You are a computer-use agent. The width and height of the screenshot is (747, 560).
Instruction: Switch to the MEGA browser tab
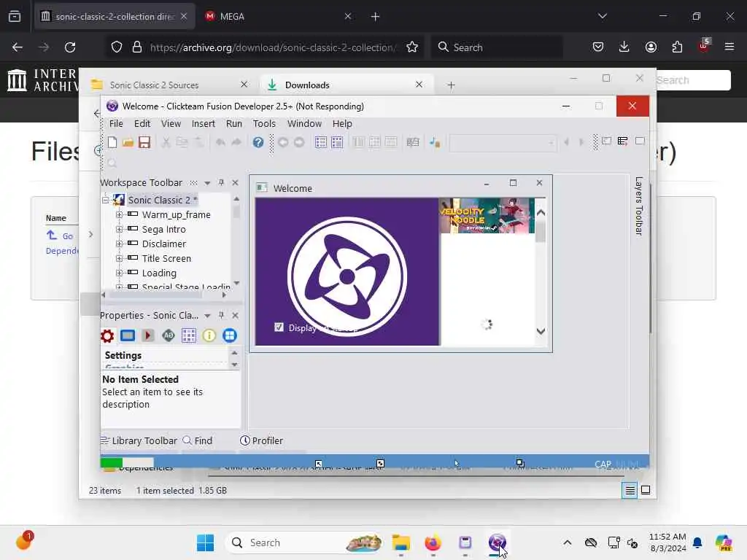(x=279, y=16)
